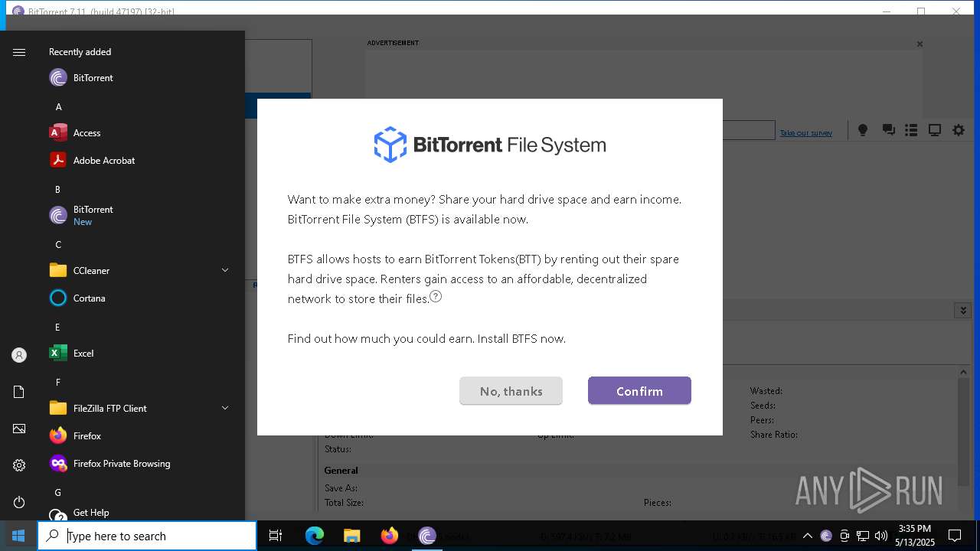Open user account icon in Start sidebar
Viewport: 980px width, 551px height.
click(x=19, y=355)
